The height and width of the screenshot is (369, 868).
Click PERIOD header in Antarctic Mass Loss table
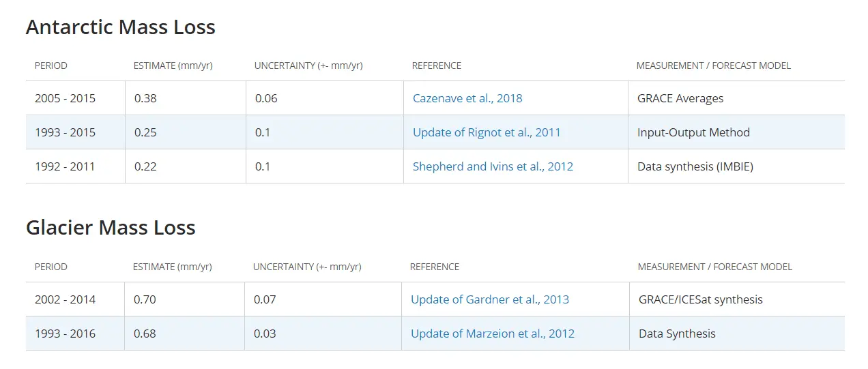click(51, 66)
